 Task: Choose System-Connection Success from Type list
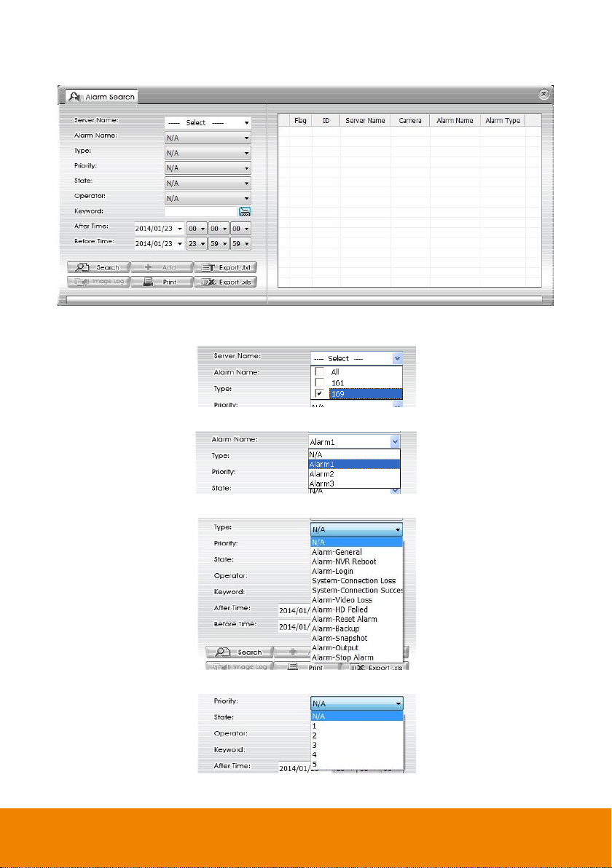[357, 590]
